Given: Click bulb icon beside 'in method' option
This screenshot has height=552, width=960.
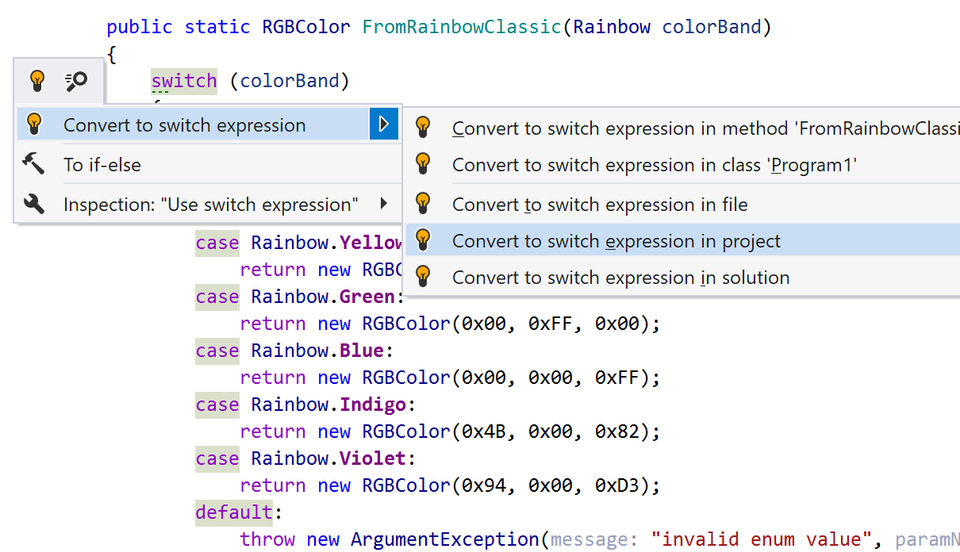Looking at the screenshot, I should tap(423, 127).
